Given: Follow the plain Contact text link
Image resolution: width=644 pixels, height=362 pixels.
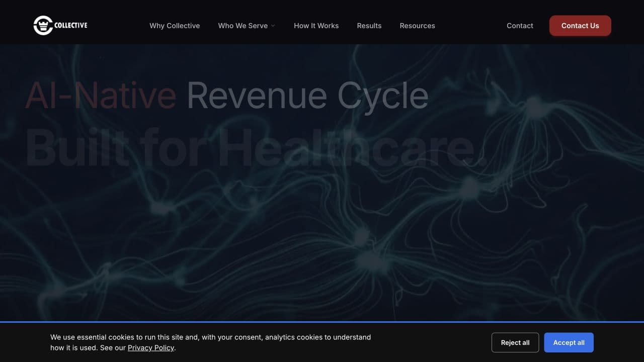Looking at the screenshot, I should 520,26.
